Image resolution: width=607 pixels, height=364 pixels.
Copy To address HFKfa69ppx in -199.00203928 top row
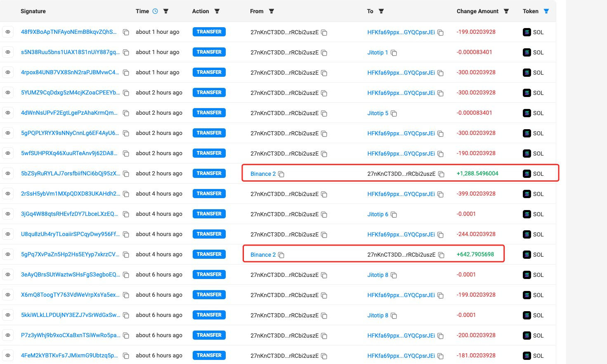441,32
